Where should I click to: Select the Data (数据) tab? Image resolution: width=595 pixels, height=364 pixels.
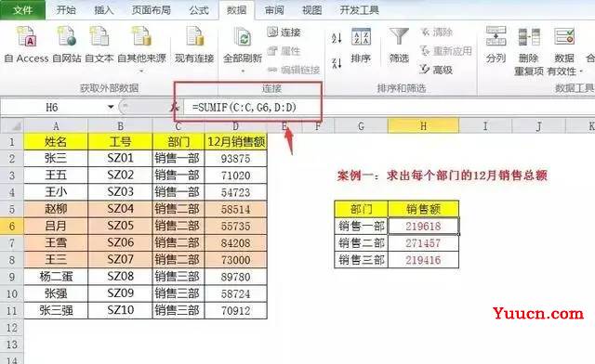click(x=236, y=10)
